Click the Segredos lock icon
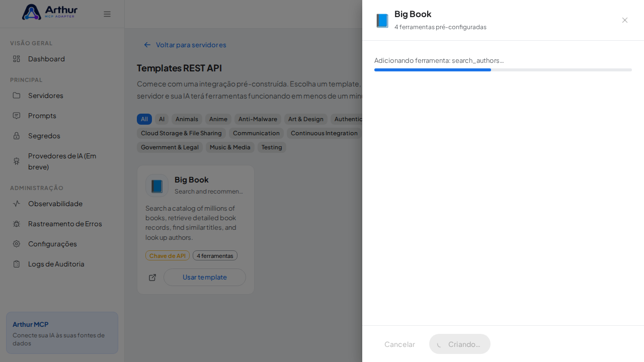 [x=17, y=136]
